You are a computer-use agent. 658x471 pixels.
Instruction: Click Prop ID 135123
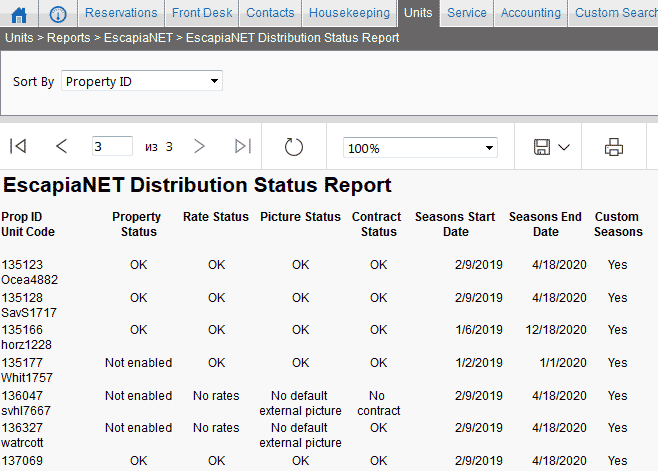click(22, 265)
